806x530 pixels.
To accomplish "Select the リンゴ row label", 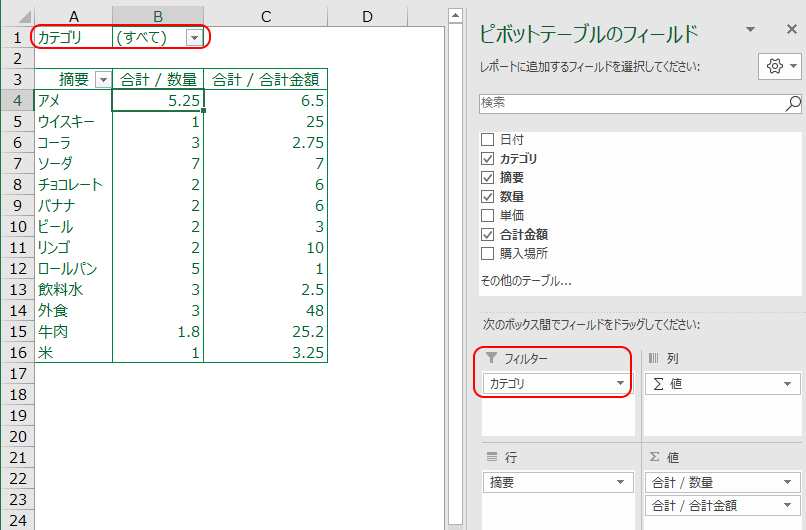I will [x=73, y=248].
